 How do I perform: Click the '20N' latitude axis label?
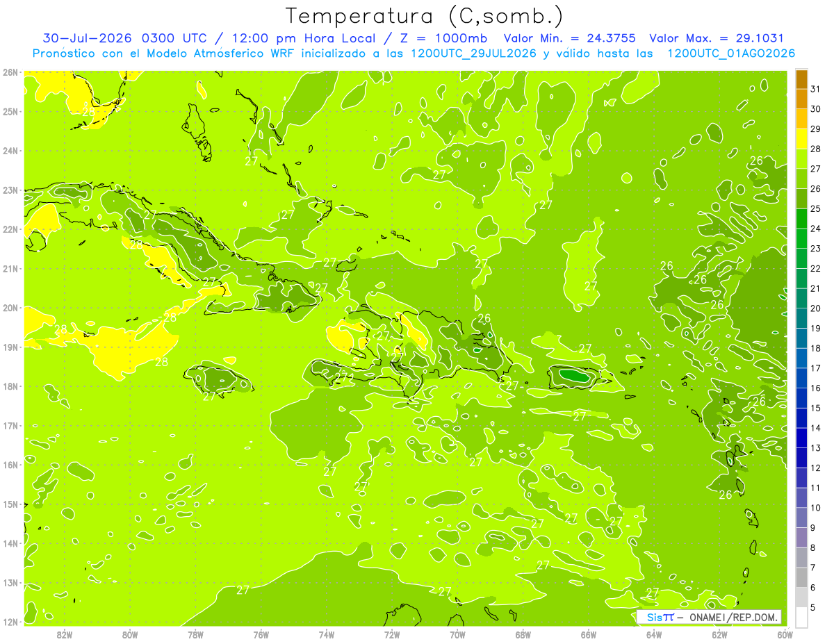coord(10,308)
